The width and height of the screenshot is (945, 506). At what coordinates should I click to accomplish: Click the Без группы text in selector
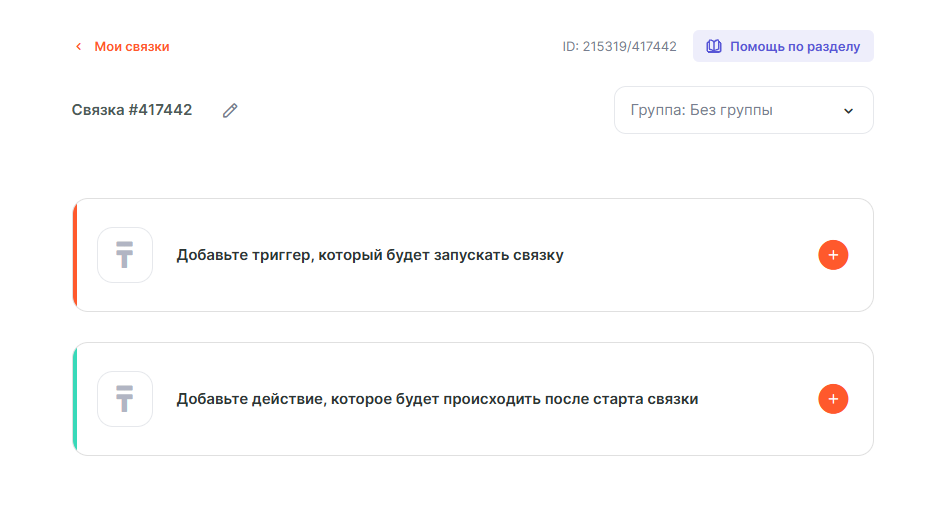pos(731,110)
